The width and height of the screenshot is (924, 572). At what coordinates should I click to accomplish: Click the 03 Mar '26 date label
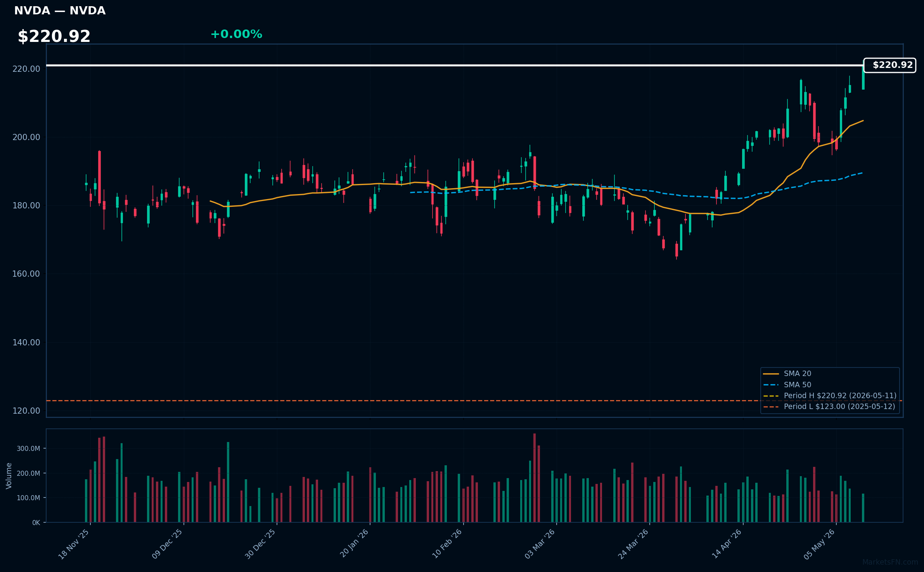click(540, 544)
